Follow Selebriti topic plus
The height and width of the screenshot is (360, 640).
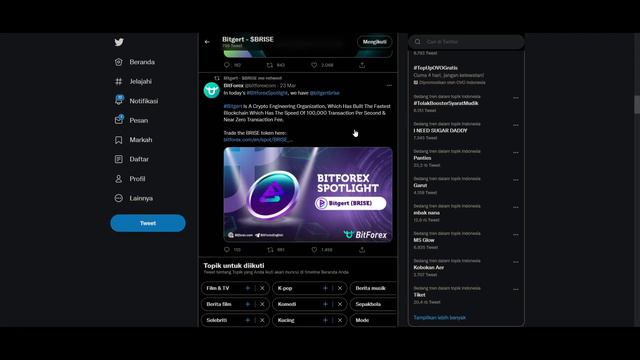coord(247,320)
